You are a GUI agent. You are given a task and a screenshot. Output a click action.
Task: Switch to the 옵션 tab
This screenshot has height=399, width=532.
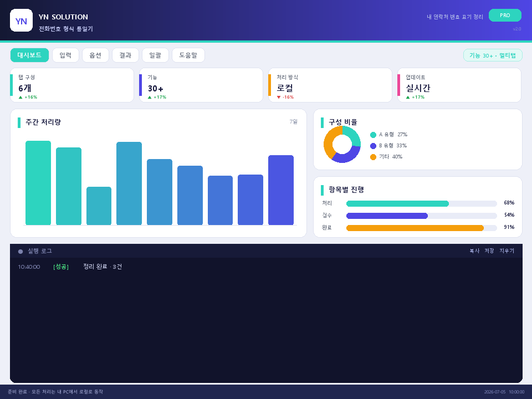95,55
